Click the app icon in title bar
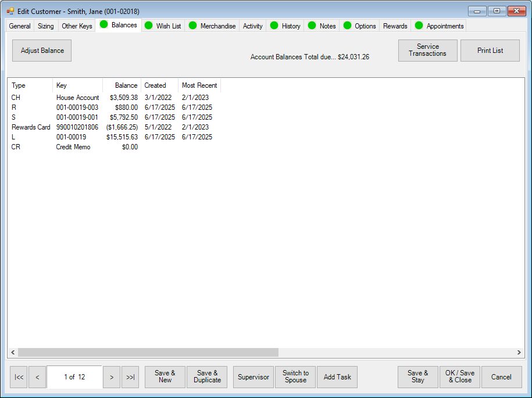The height and width of the screenshot is (398, 532). click(x=10, y=11)
